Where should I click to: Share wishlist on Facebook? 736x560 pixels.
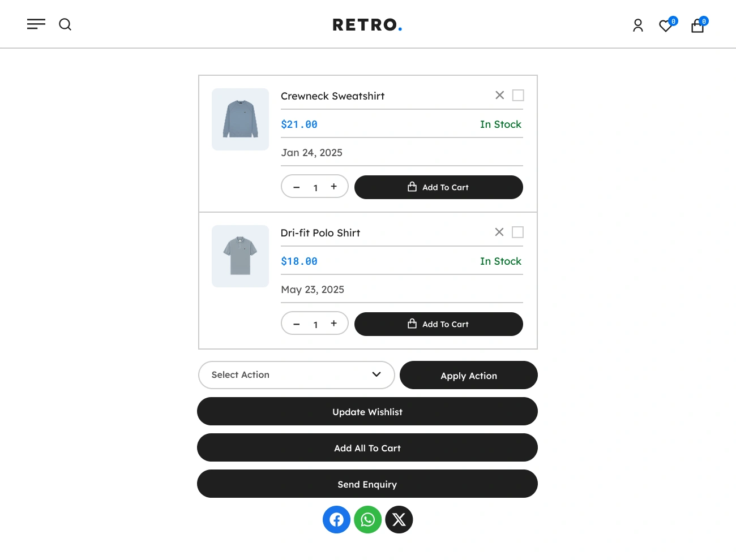pyautogui.click(x=337, y=519)
